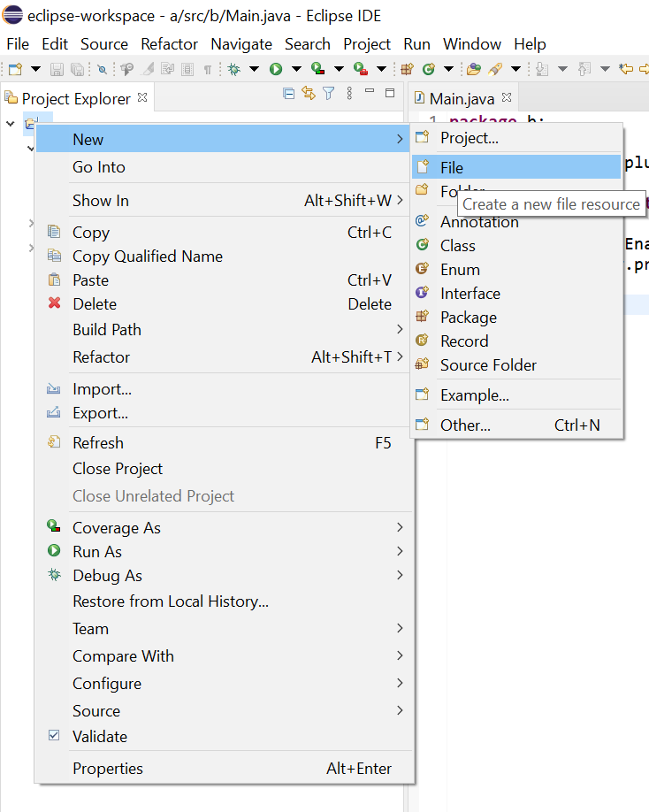Close the Main.java editor tab
649x812 pixels.
(507, 97)
